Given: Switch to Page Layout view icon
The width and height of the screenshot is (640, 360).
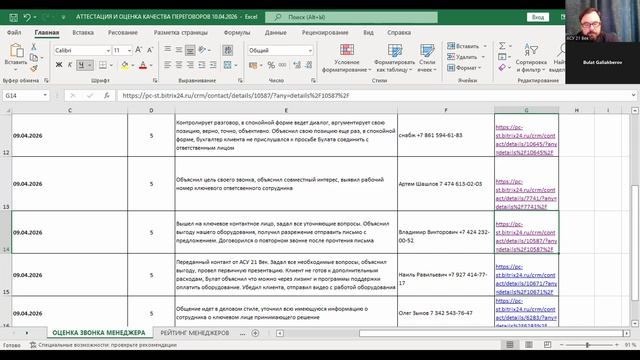Looking at the screenshot, I should click(x=529, y=345).
